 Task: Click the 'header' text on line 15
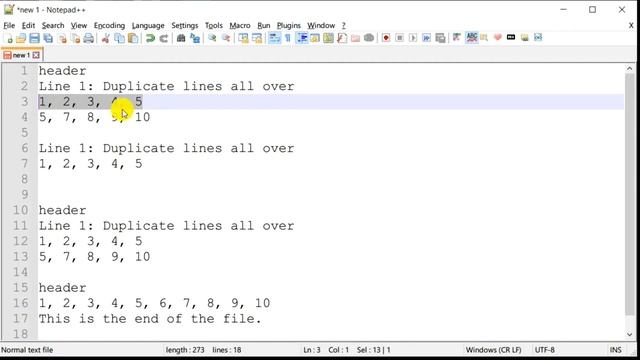62,288
